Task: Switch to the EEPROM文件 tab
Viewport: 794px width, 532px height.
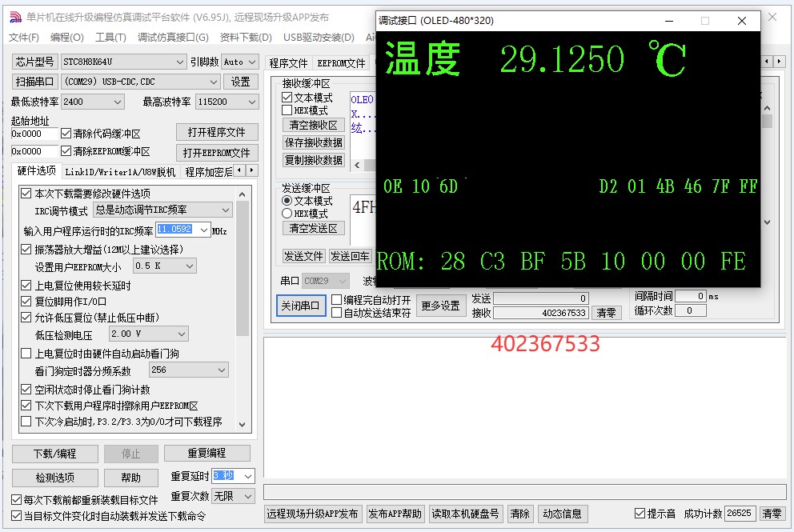Action: [x=341, y=63]
